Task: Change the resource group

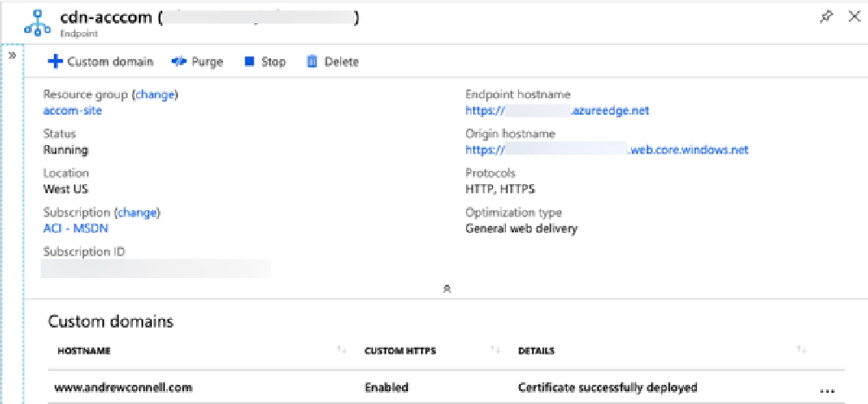Action: (155, 95)
